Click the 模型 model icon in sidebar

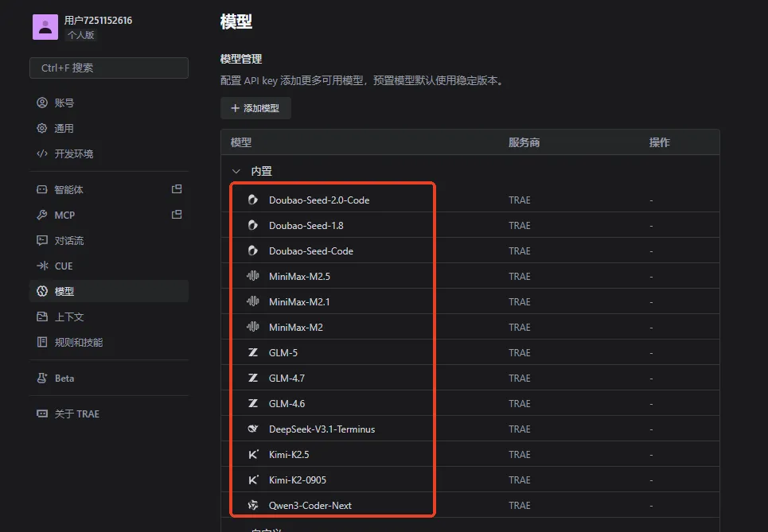pyautogui.click(x=42, y=291)
